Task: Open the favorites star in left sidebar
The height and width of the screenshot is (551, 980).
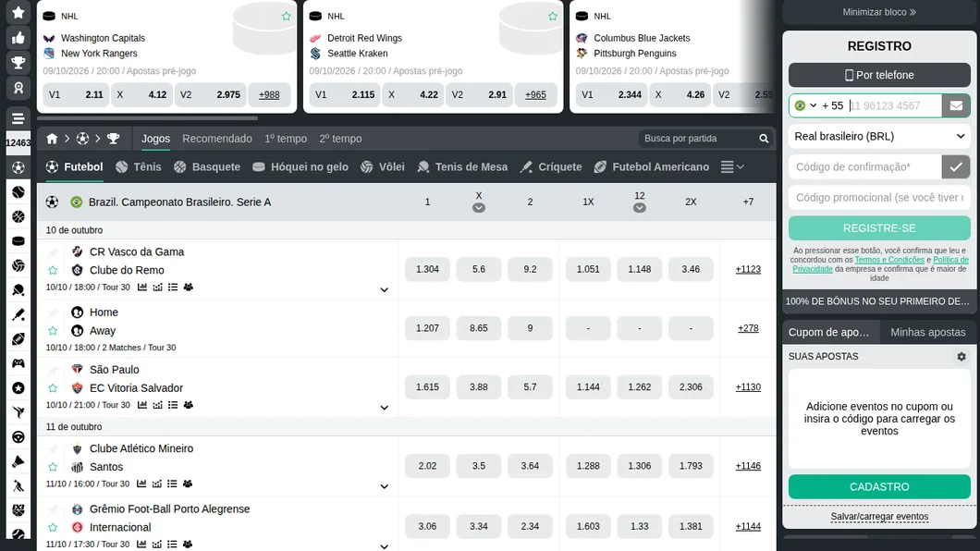Action: click(x=18, y=13)
